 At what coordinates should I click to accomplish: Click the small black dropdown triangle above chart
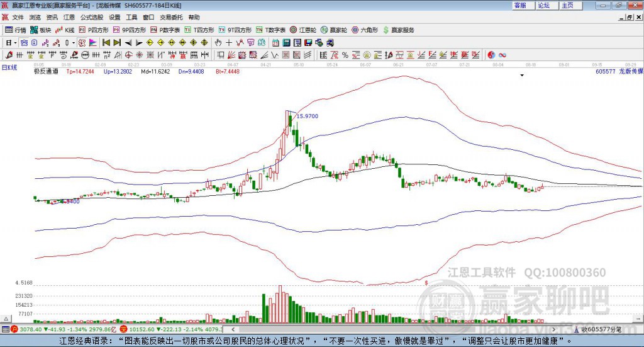point(522,75)
